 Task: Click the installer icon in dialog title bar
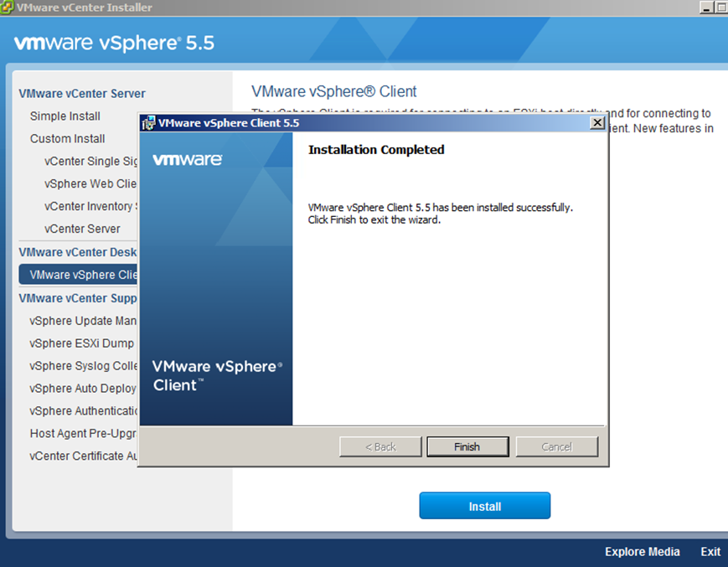point(148,123)
